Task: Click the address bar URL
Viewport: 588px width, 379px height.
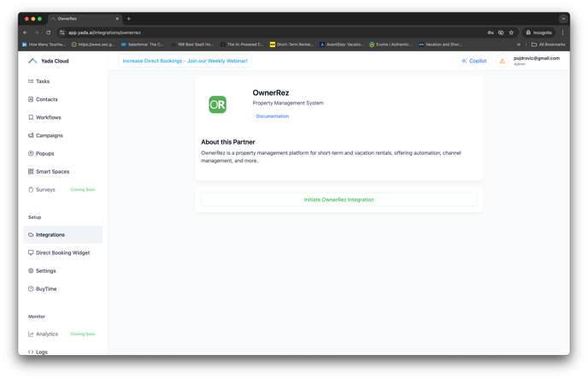Action: (x=104, y=33)
